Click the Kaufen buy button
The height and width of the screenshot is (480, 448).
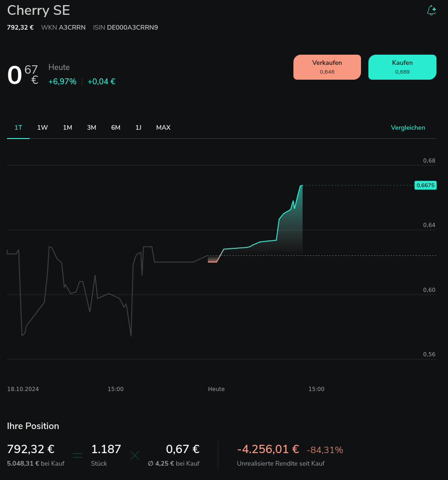(x=402, y=67)
